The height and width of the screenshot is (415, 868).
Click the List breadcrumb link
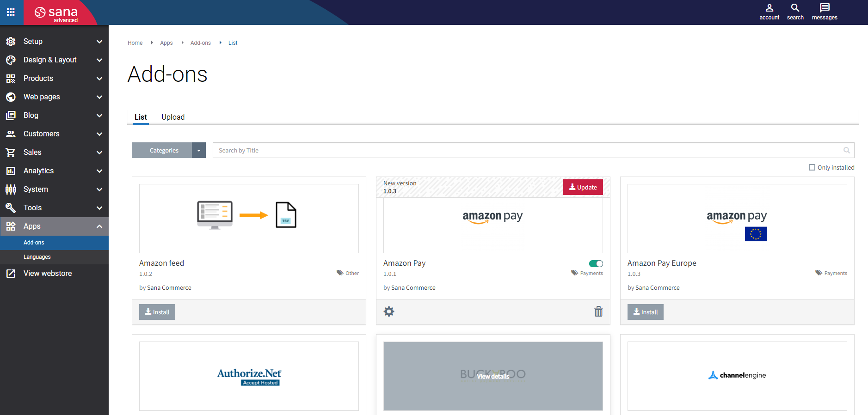pyautogui.click(x=233, y=43)
